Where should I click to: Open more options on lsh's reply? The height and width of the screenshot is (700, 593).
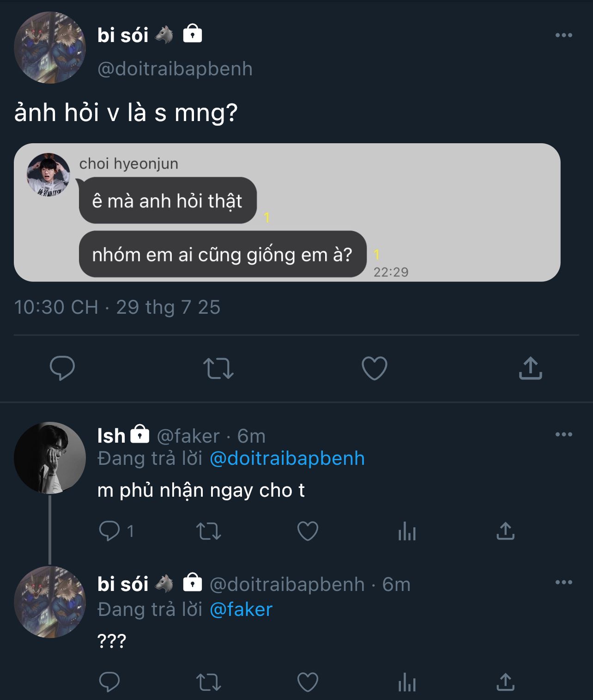(x=563, y=435)
